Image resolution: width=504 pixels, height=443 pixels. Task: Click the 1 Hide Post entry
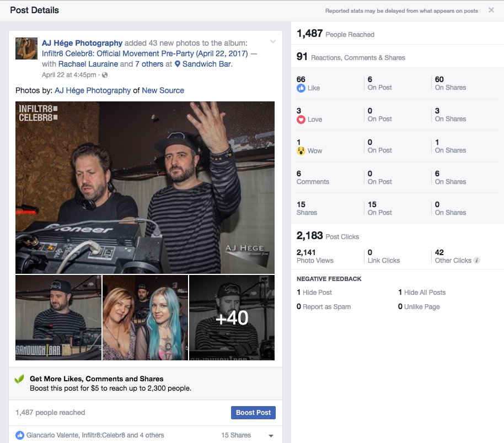click(314, 293)
